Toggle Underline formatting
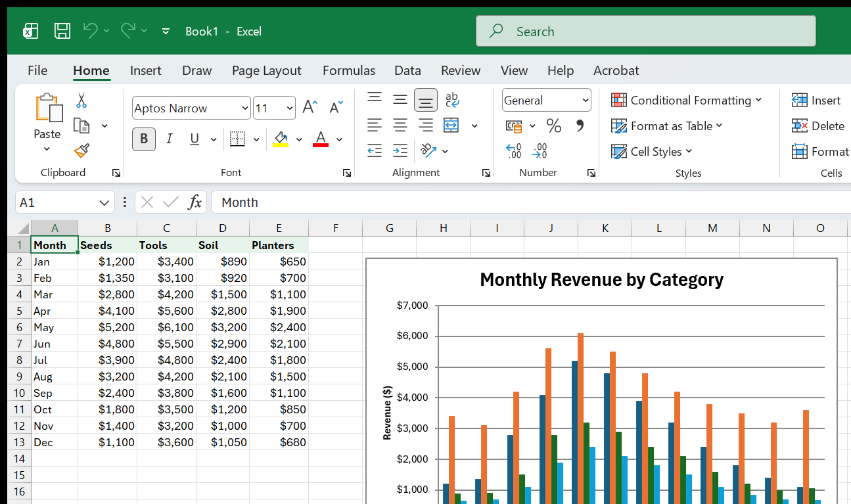The width and height of the screenshot is (851, 504). coord(195,139)
